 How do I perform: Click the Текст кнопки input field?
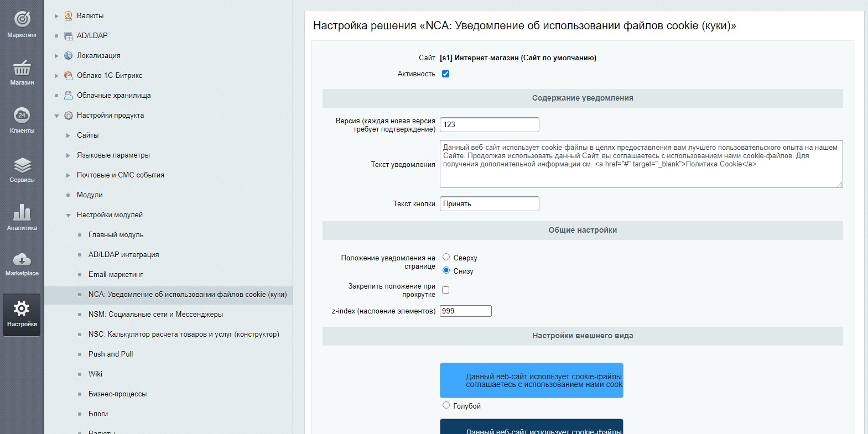point(489,203)
